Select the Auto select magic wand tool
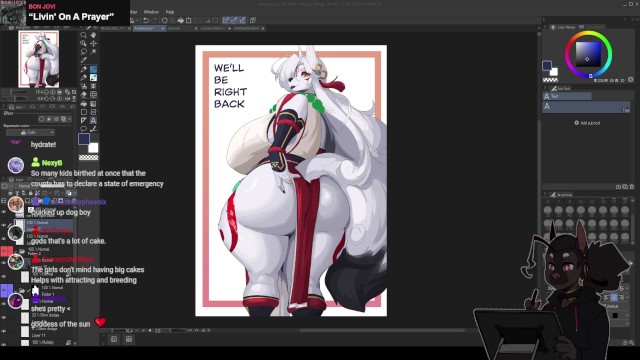 pos(93,52)
